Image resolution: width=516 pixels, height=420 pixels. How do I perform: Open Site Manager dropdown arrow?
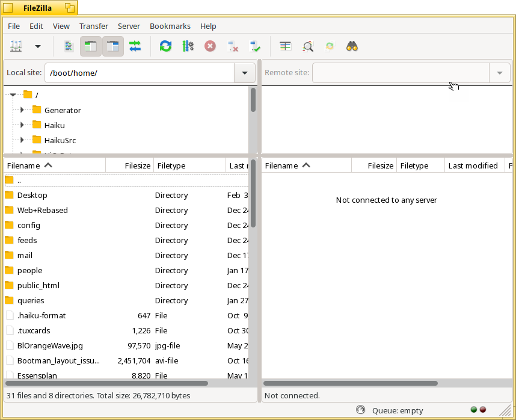(38, 46)
